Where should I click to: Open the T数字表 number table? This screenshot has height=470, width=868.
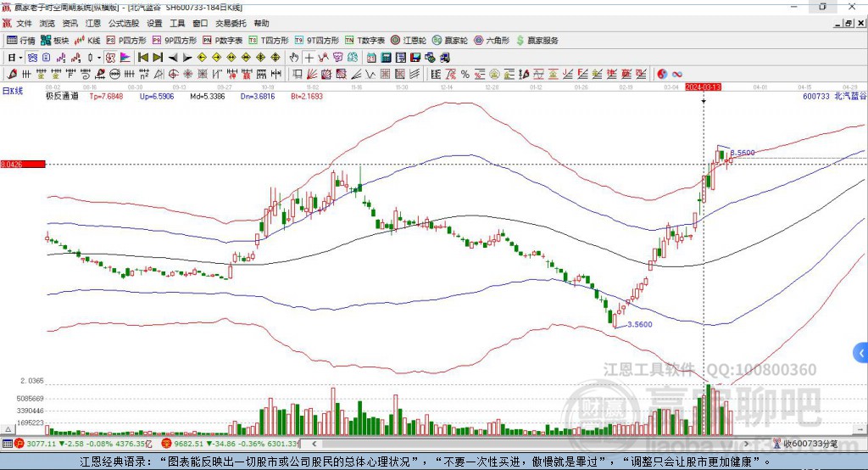[x=364, y=41]
